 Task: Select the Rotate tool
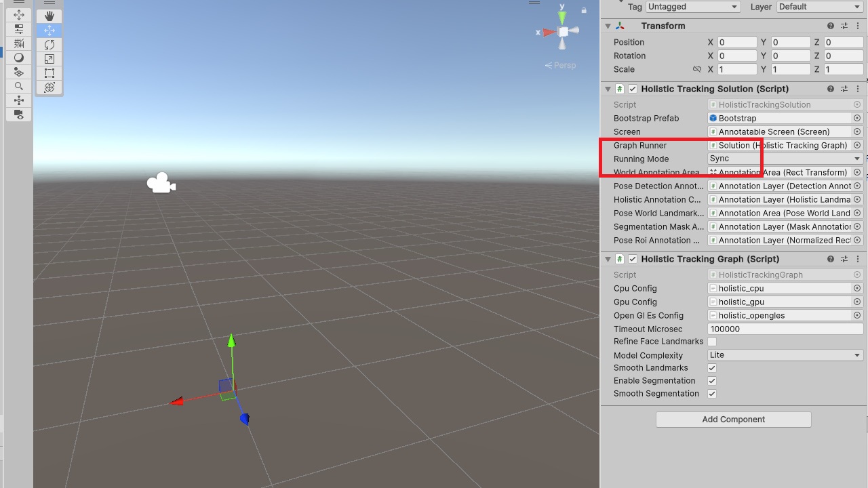pyautogui.click(x=49, y=44)
